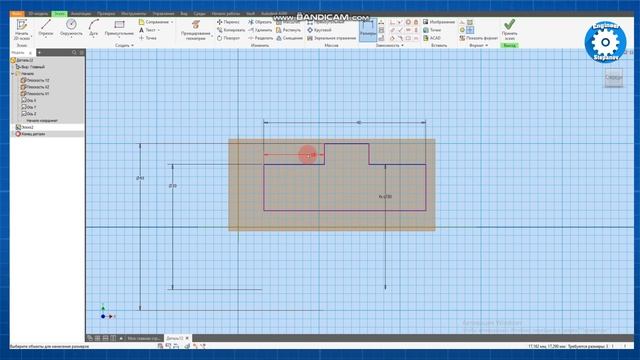Open dropdown arrow under Окружность

pos(71,37)
